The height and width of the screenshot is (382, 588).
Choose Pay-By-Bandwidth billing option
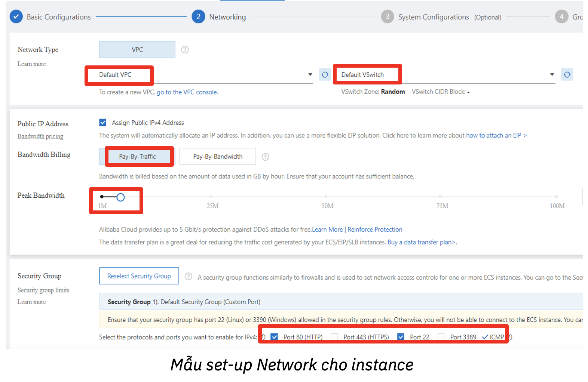[x=218, y=157]
